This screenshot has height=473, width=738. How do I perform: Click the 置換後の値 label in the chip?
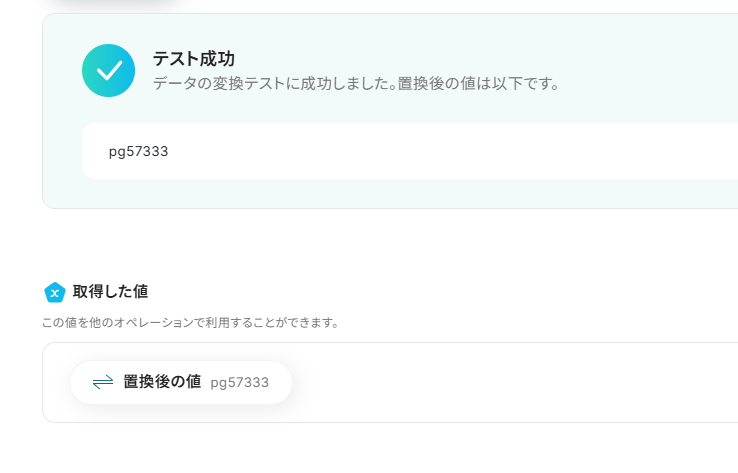162,382
